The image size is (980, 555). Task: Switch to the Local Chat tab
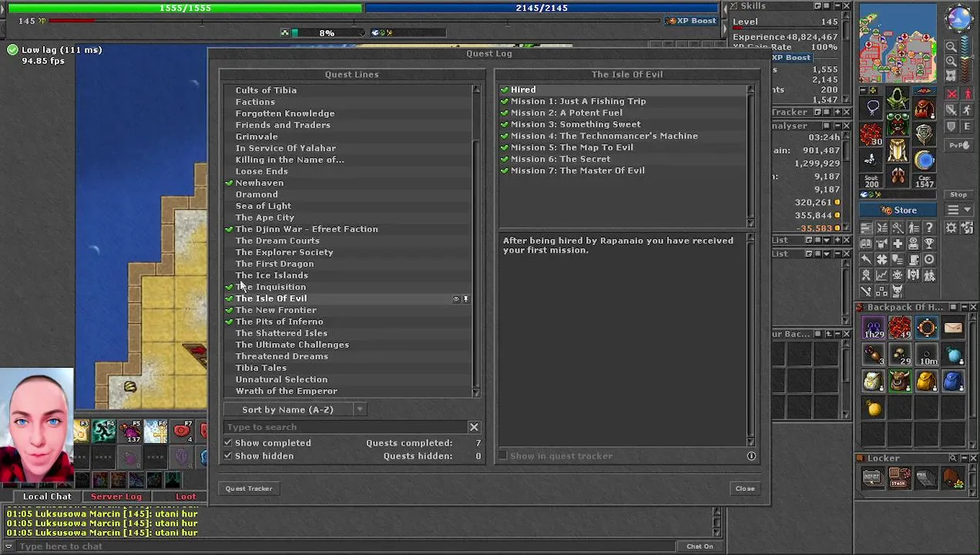[47, 497]
